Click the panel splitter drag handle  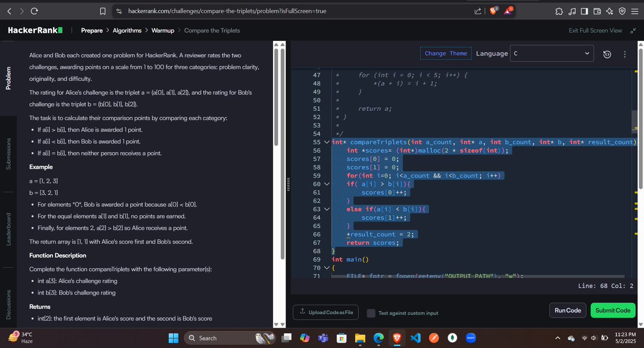pyautogui.click(x=289, y=184)
